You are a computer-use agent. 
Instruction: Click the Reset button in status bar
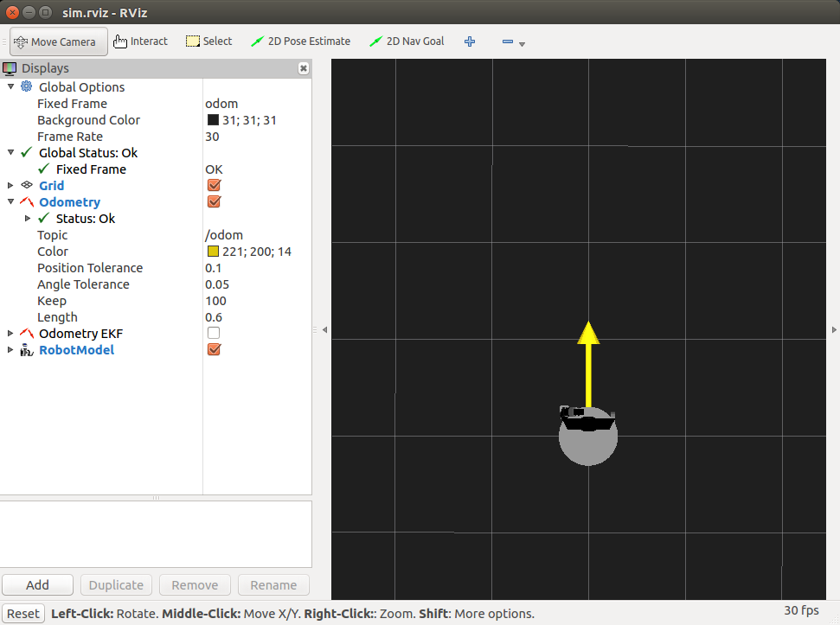coord(23,614)
